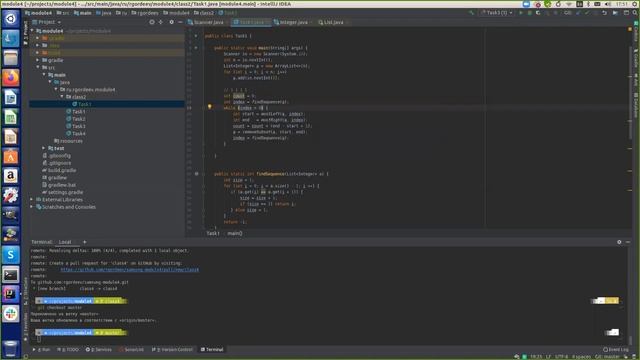
Task: Click the Search Everywhere magnifier icon
Action: 635,13
